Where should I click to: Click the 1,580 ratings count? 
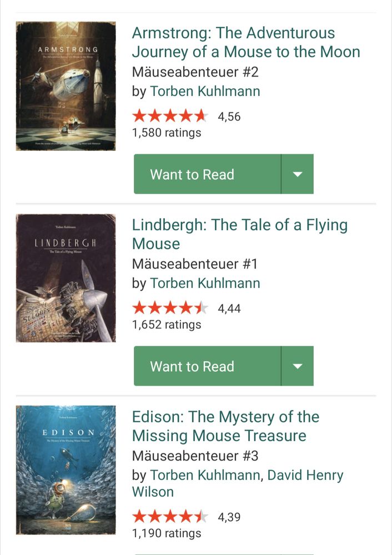[167, 133]
